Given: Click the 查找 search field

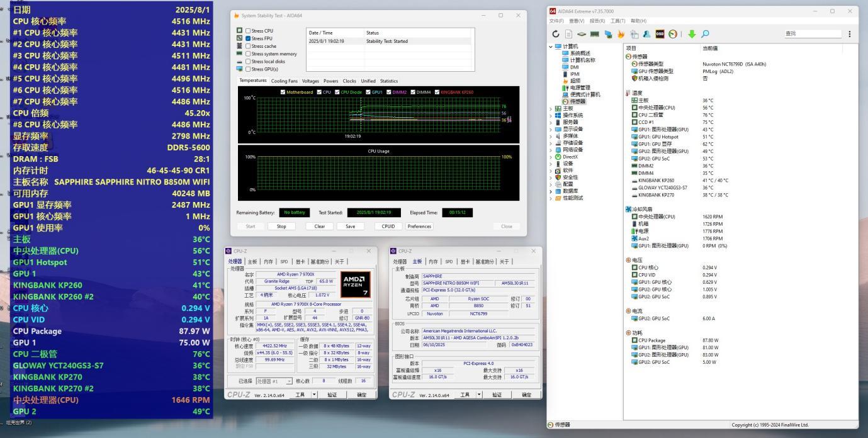Looking at the screenshot, I should coord(811,34).
